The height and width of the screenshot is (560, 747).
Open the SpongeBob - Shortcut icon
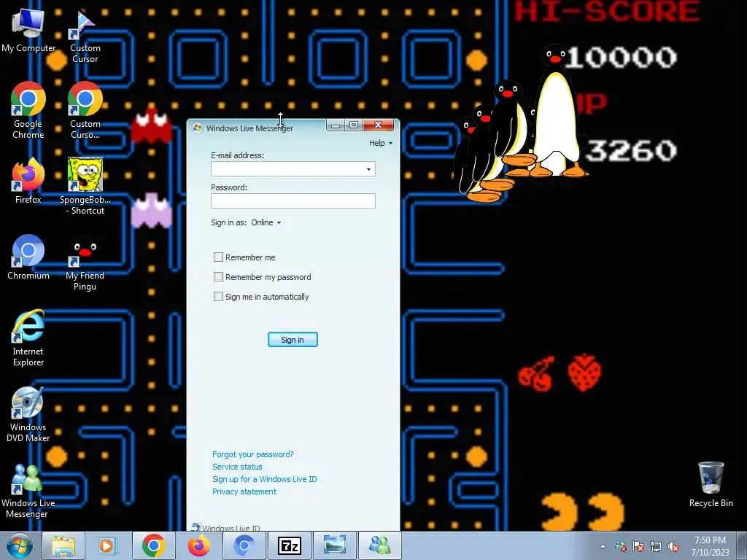pyautogui.click(x=85, y=186)
